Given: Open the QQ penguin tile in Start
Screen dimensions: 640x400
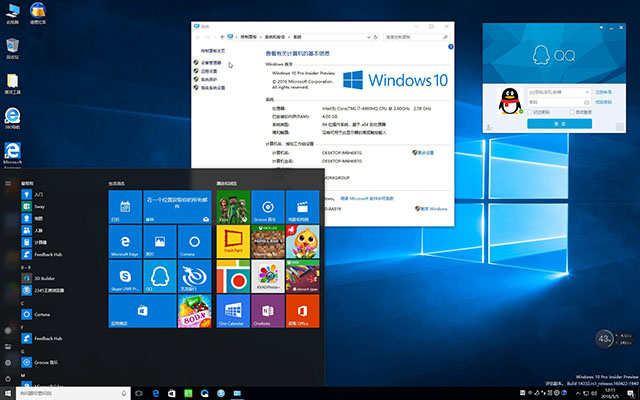Looking at the screenshot, I should (160, 275).
